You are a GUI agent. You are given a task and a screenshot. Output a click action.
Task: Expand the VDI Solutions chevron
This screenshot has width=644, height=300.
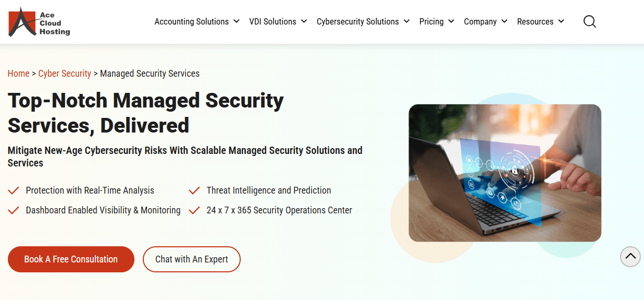coord(304,21)
